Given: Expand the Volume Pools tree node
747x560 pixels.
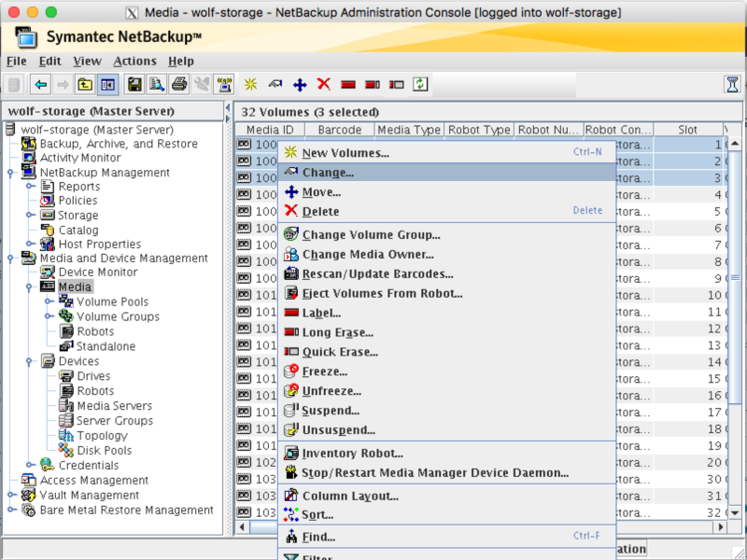Looking at the screenshot, I should [x=49, y=301].
